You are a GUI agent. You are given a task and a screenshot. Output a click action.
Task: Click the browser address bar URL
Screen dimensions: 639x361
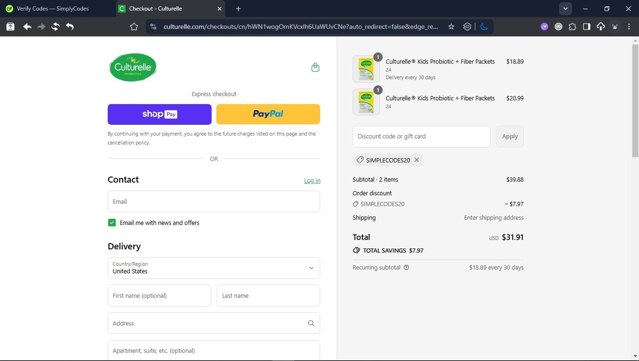tap(300, 26)
